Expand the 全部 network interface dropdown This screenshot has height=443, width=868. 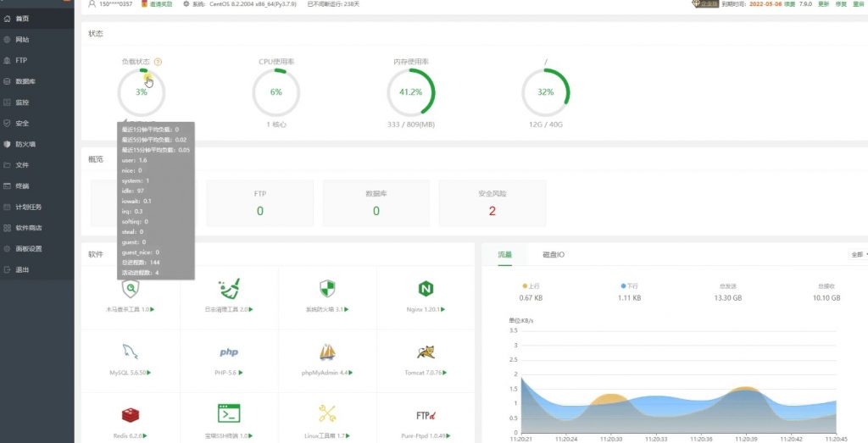[x=856, y=254]
